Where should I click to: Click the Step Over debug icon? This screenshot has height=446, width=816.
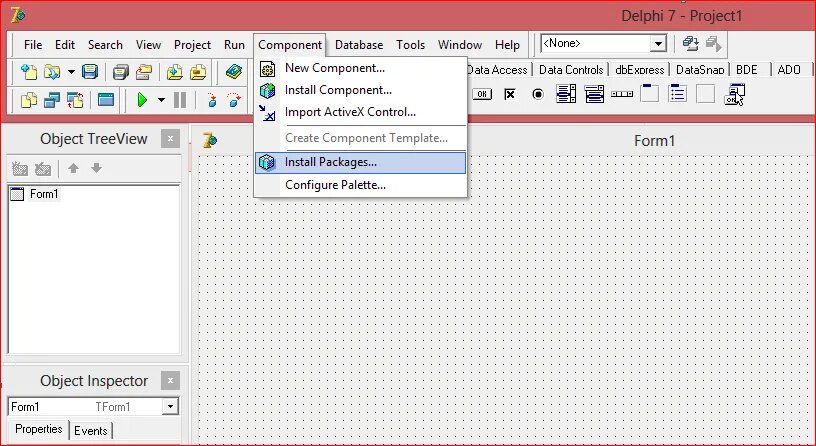click(234, 99)
